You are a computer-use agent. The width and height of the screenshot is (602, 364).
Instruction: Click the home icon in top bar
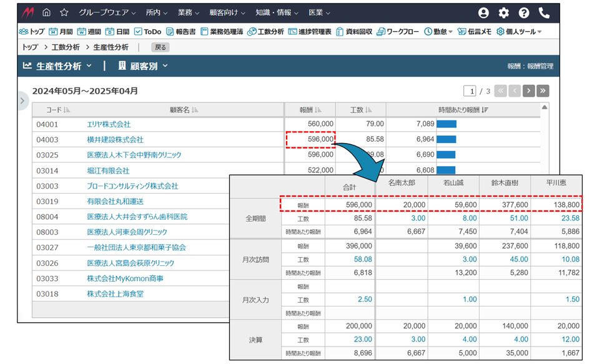47,12
